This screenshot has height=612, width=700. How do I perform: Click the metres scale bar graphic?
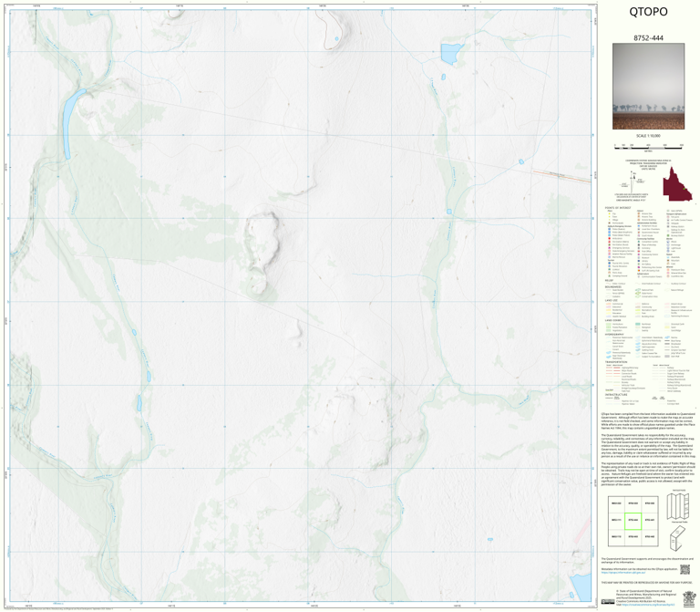648,147
